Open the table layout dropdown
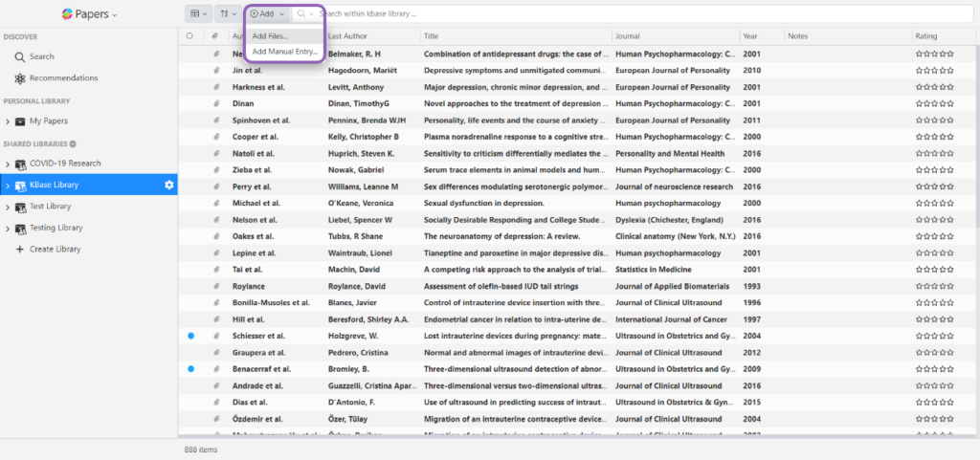 198,14
